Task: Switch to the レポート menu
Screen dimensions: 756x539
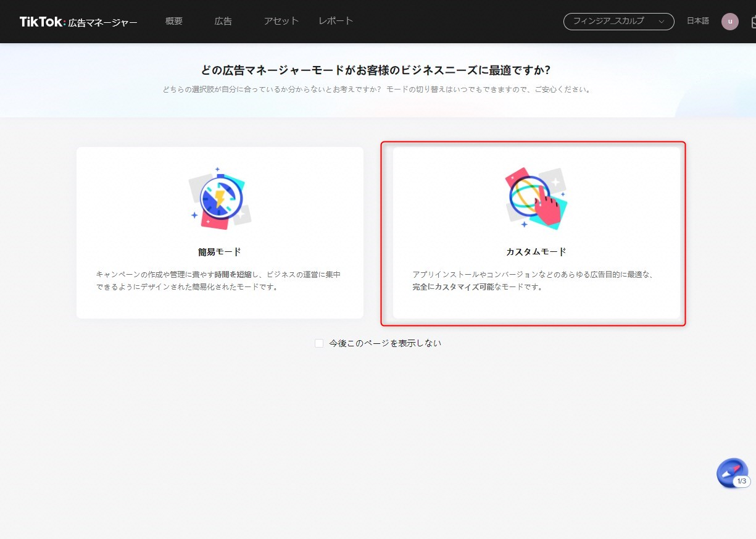Action: [x=336, y=21]
